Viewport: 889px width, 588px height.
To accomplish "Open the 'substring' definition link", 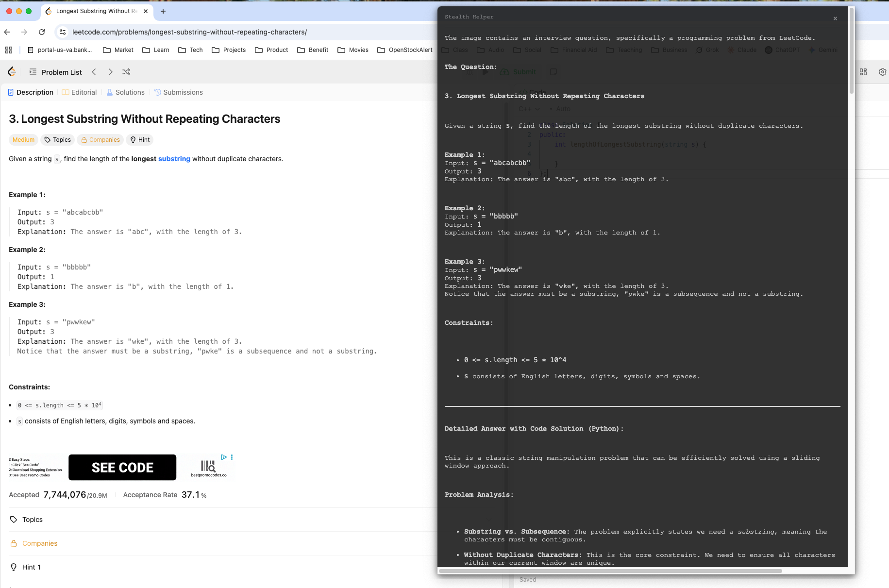I will tap(174, 159).
